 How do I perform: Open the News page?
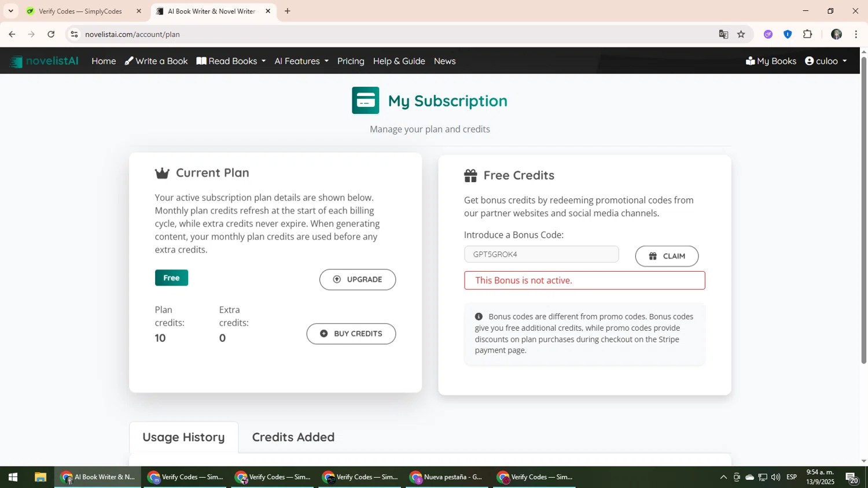(x=444, y=61)
